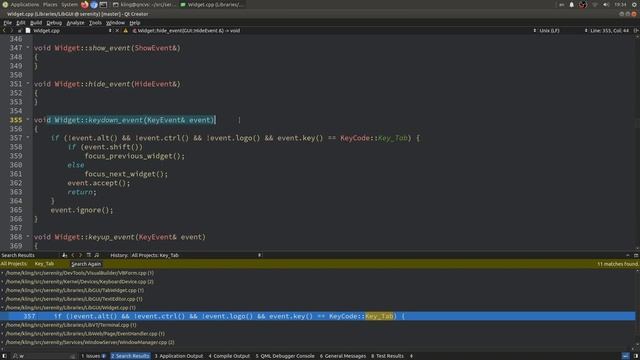Toggle the progress details button in status bar
The height and width of the screenshot is (360, 640).
pos(626,356)
